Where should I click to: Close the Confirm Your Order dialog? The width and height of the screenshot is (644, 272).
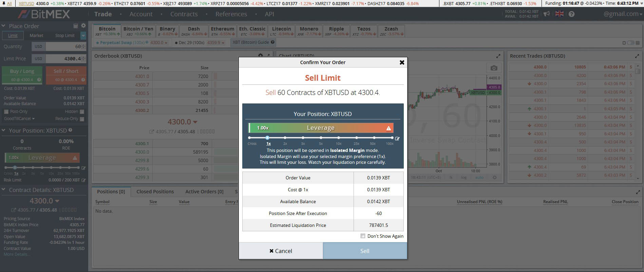(402, 62)
